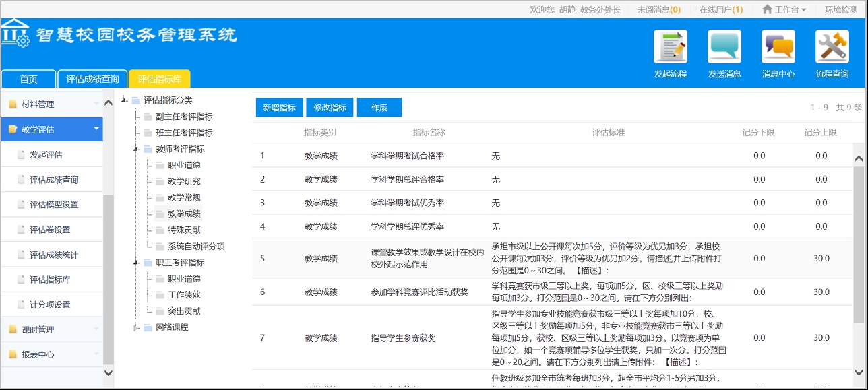
Task: Click the system logo icon
Action: click(15, 34)
